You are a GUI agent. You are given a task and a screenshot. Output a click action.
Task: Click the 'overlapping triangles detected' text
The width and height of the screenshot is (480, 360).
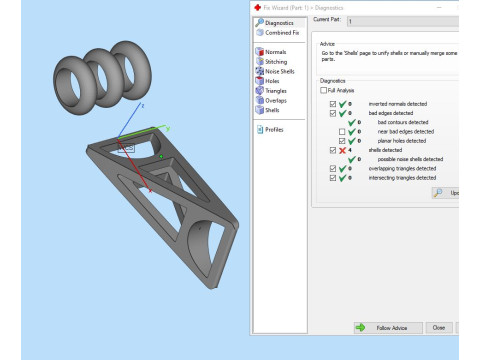point(402,169)
